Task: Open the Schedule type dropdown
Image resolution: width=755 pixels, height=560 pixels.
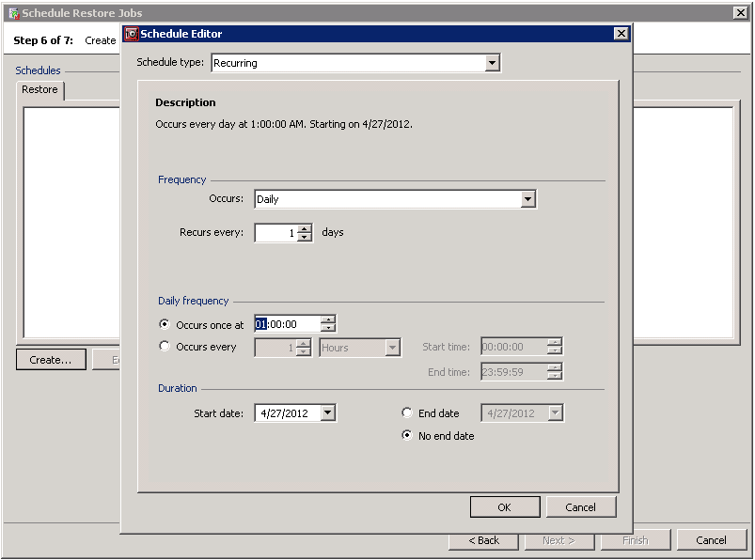Action: point(492,63)
